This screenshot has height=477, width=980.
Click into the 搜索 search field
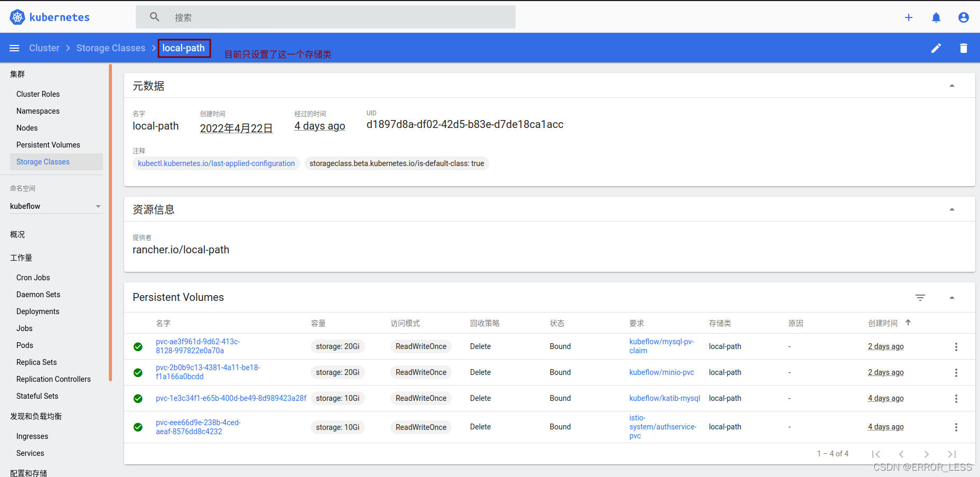[x=325, y=17]
